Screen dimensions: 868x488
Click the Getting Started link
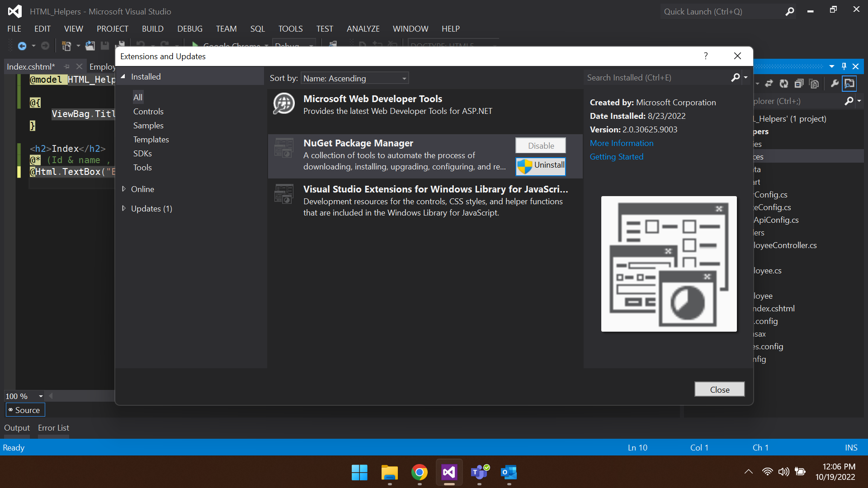[x=617, y=157]
